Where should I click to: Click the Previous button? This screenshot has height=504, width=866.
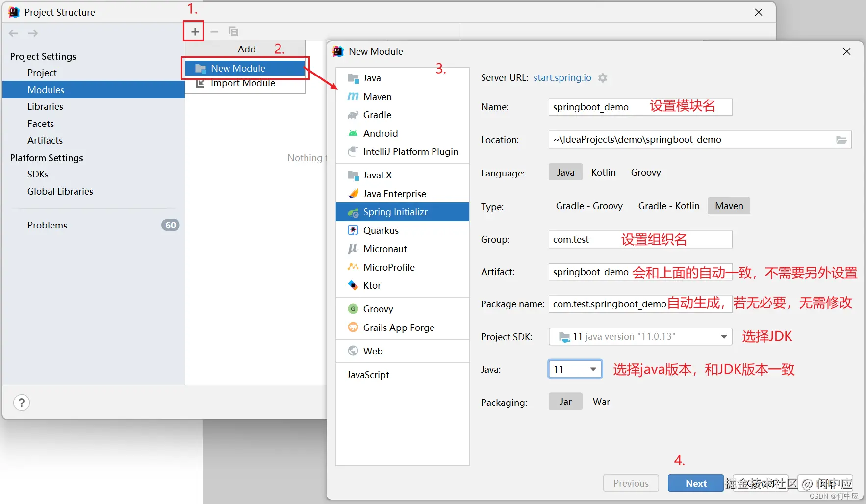pos(631,483)
